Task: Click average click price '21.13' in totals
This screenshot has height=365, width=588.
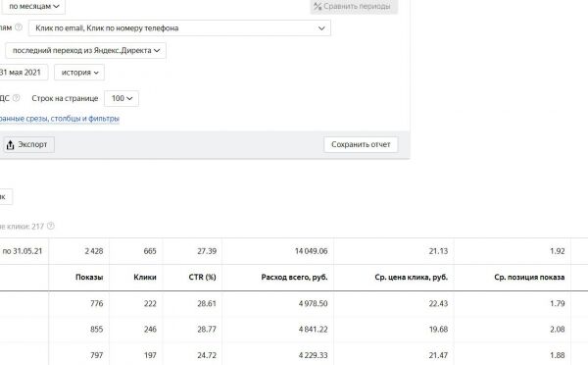Action: 438,251
